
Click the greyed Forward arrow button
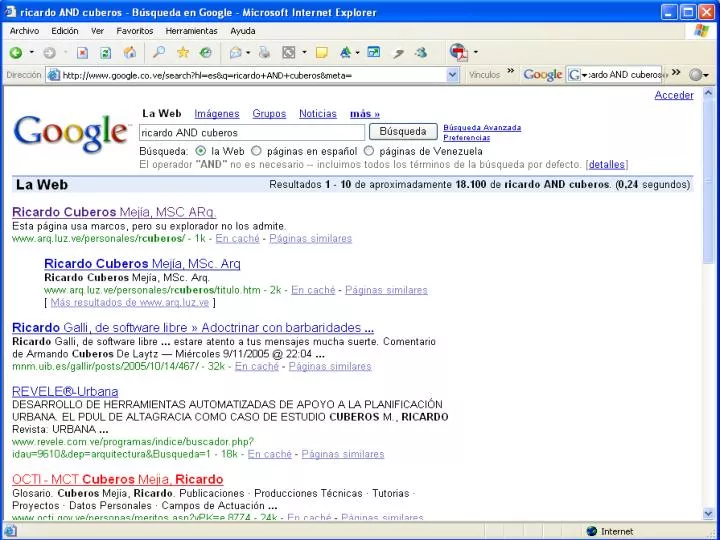pyautogui.click(x=49, y=53)
